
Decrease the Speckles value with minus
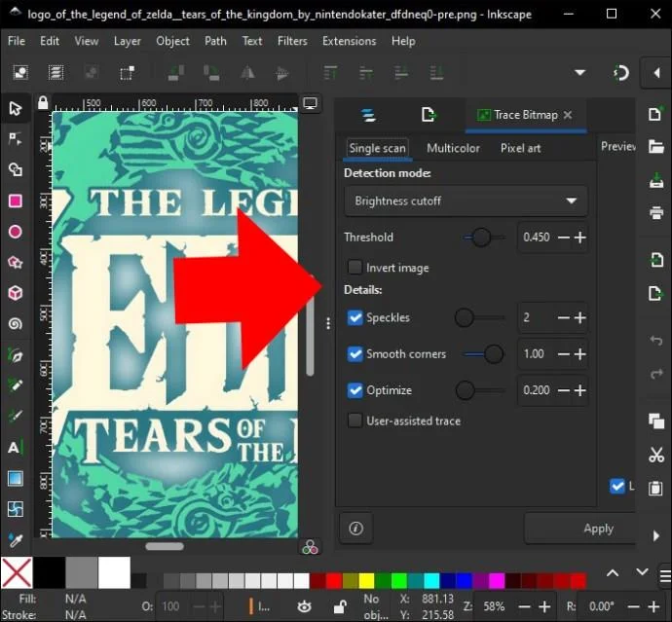[x=564, y=318]
